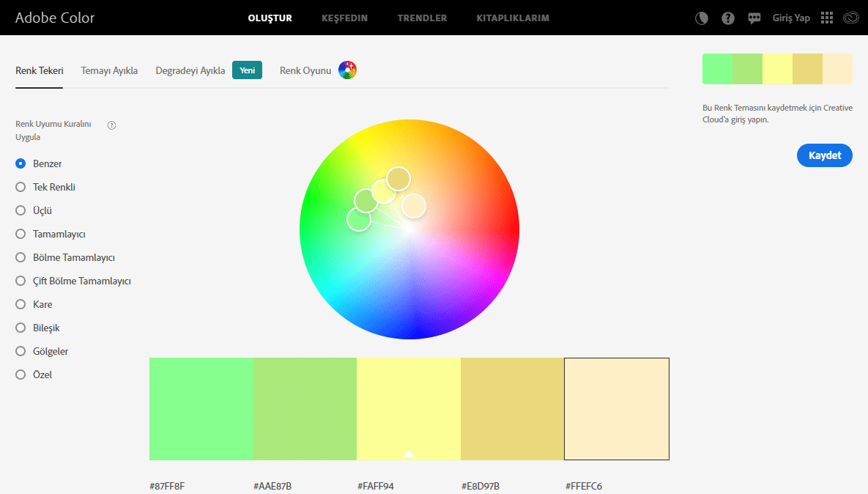Click the base color triangle marker

(x=409, y=454)
